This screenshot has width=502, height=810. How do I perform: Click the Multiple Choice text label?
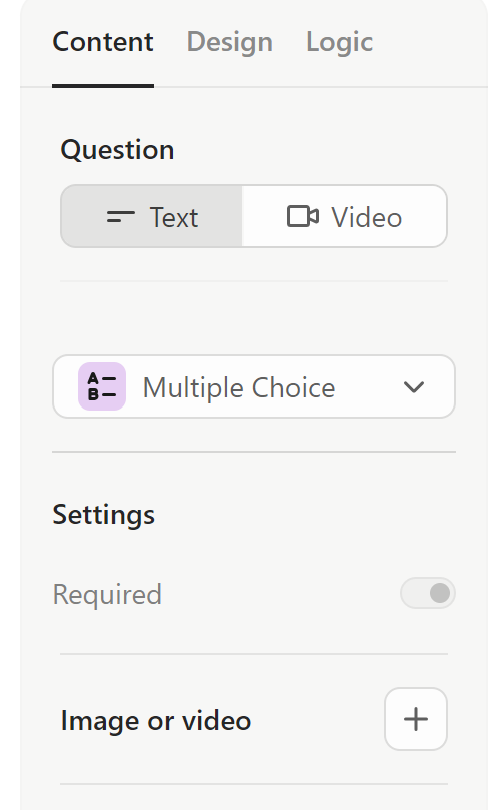coord(239,387)
